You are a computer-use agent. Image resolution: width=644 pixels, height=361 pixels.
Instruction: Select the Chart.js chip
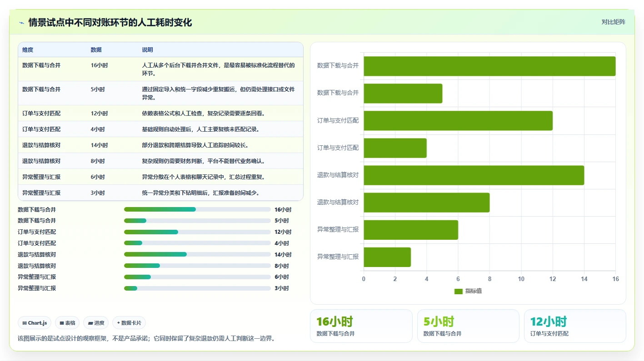35,323
